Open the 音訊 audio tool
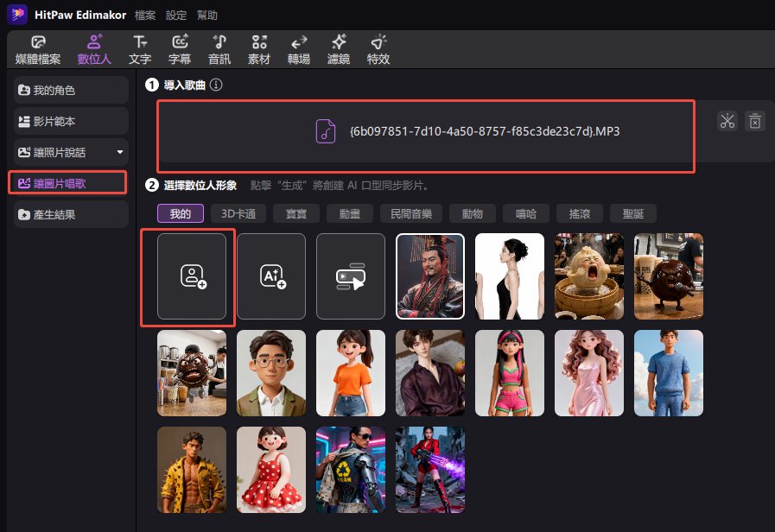Viewport: 775px width, 532px height. (219, 50)
